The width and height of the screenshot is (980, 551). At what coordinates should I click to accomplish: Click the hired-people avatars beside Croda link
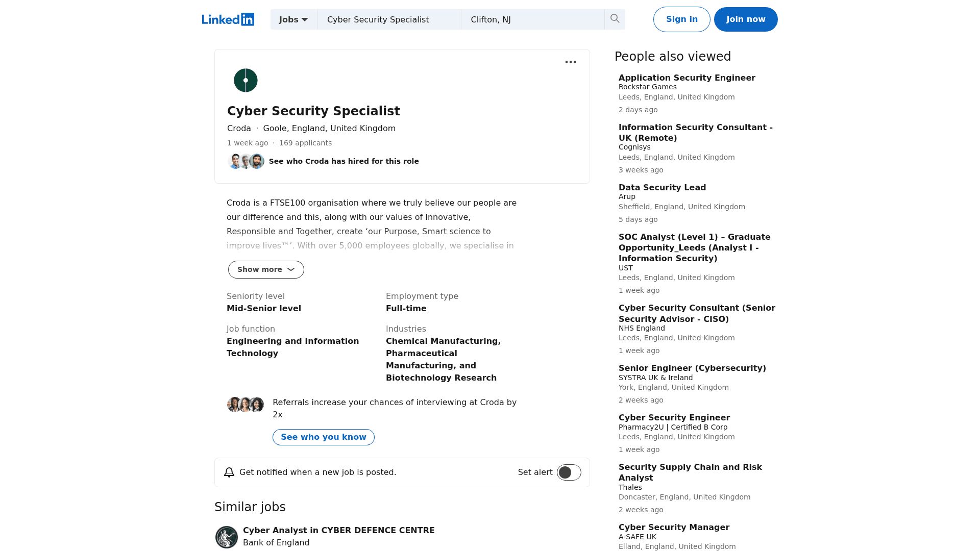click(x=246, y=161)
